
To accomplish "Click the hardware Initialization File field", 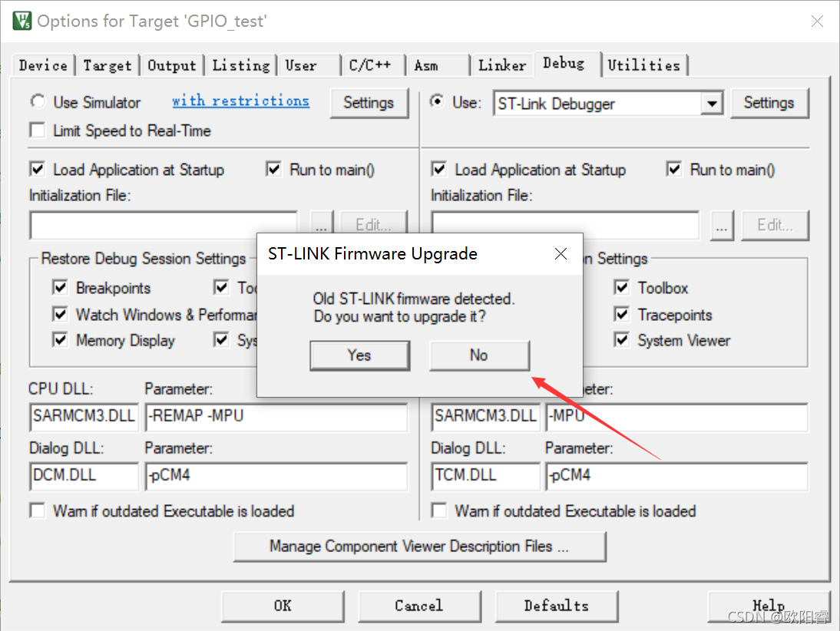I will [x=565, y=225].
